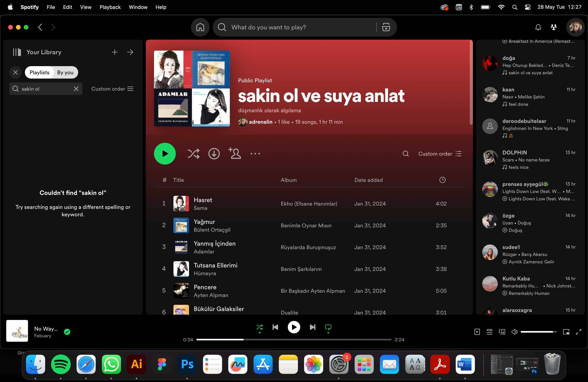The height and width of the screenshot is (382, 588).
Task: Open WhatsApp from the Dock
Action: (x=111, y=364)
